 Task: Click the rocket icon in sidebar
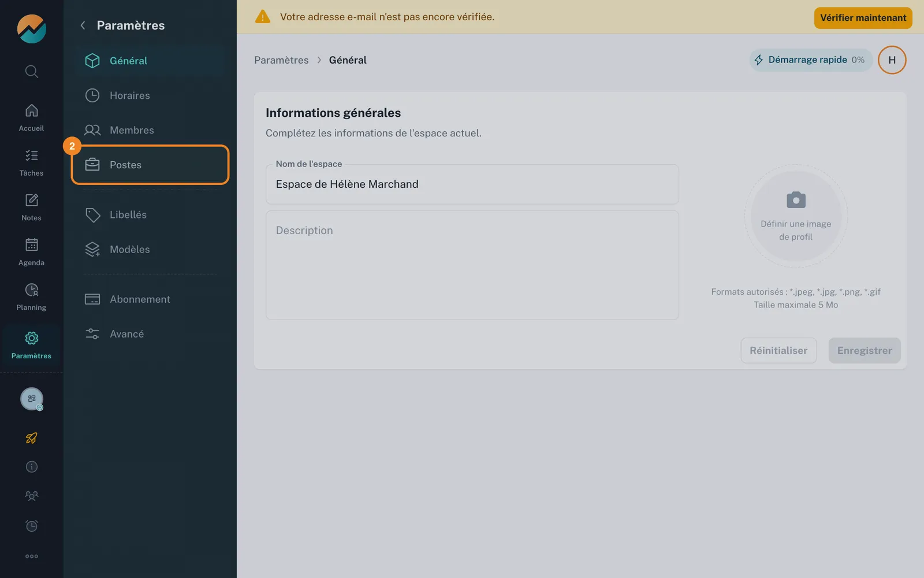(x=32, y=438)
